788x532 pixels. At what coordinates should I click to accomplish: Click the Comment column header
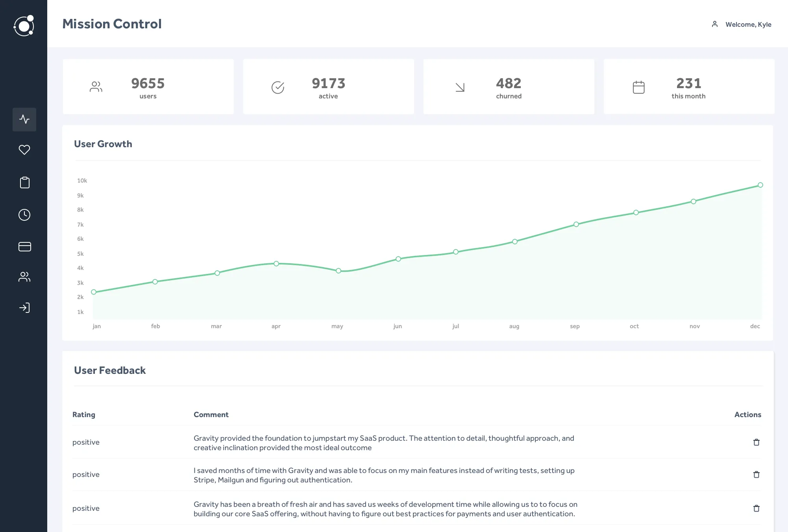[x=211, y=415]
